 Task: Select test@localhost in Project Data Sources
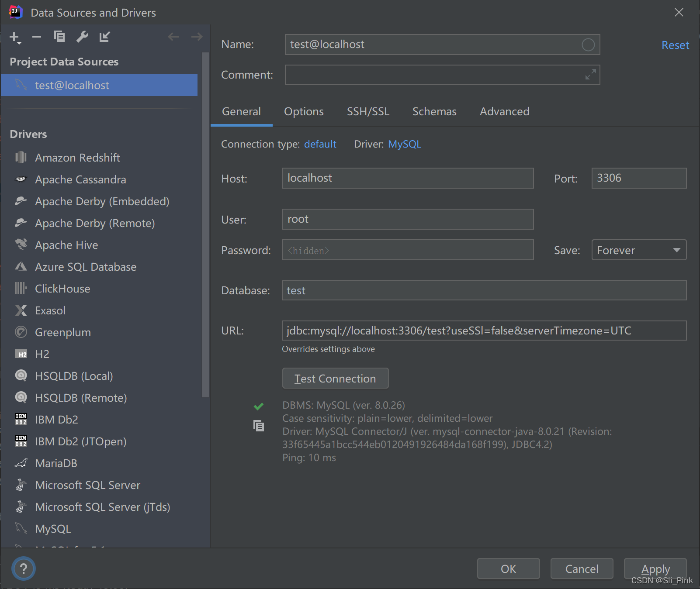99,85
